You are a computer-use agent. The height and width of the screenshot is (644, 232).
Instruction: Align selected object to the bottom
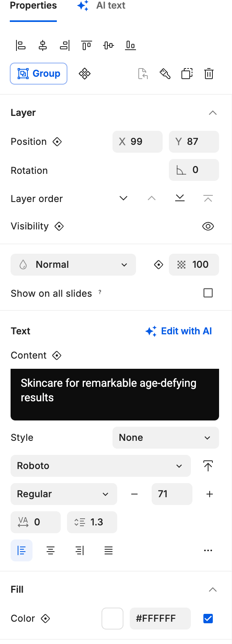[x=130, y=45]
